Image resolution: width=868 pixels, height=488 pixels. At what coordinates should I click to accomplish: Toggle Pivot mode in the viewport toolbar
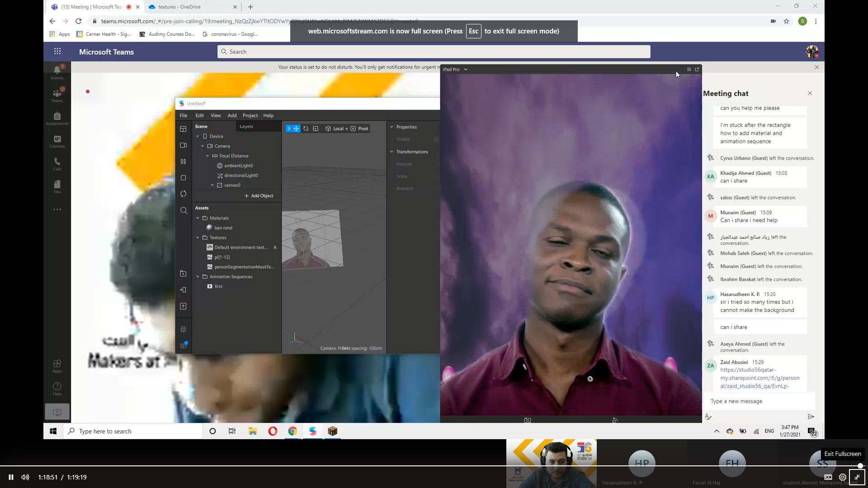tap(359, 129)
